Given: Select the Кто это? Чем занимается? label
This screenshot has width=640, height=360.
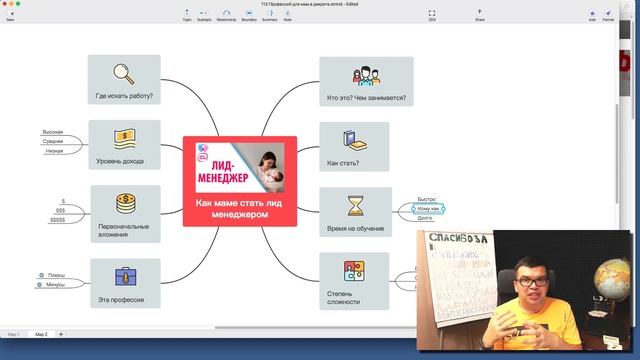Looking at the screenshot, I should (366, 98).
